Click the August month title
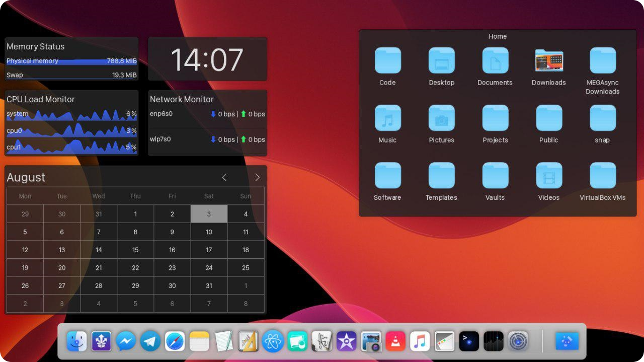The height and width of the screenshot is (362, 644). coord(26,177)
